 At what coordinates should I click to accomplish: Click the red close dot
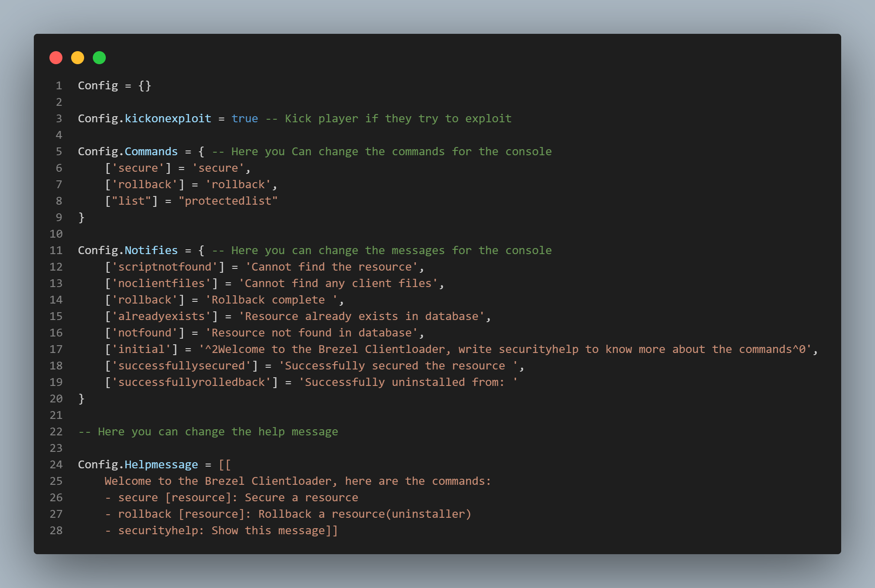click(x=56, y=58)
